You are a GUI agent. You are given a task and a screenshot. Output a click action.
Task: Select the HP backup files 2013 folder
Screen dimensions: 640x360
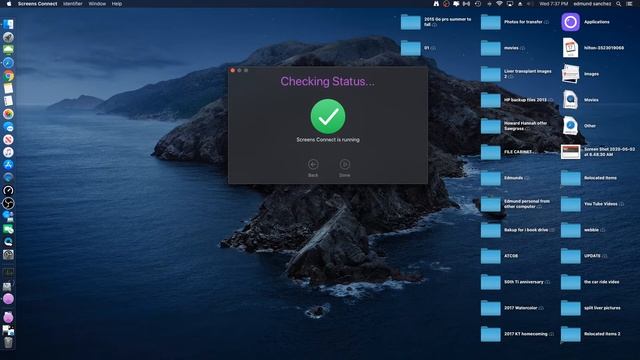point(491,100)
